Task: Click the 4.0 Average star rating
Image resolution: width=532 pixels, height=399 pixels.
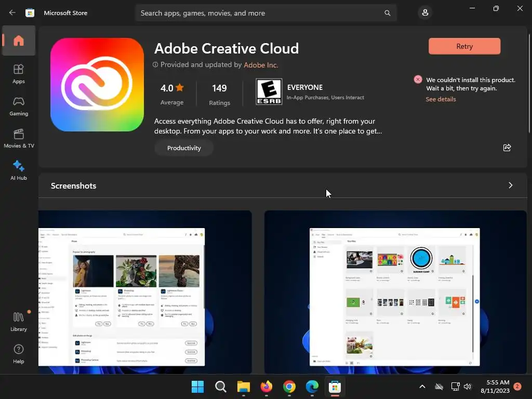Action: tap(171, 94)
